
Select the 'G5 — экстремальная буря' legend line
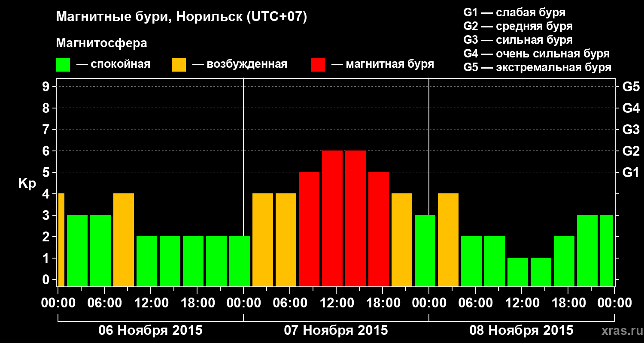538,67
